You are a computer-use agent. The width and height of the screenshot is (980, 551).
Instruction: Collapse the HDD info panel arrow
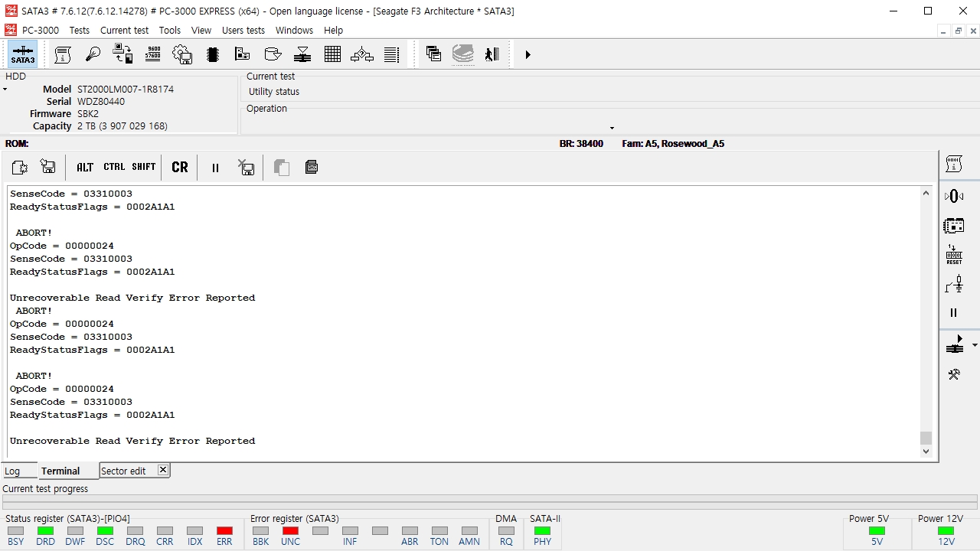pos(5,90)
